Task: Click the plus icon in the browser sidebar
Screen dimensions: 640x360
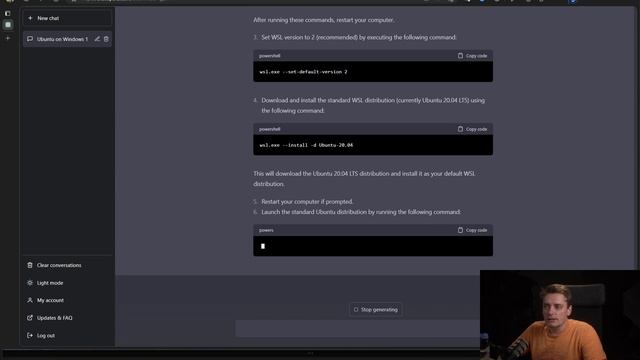Action: tap(8, 38)
